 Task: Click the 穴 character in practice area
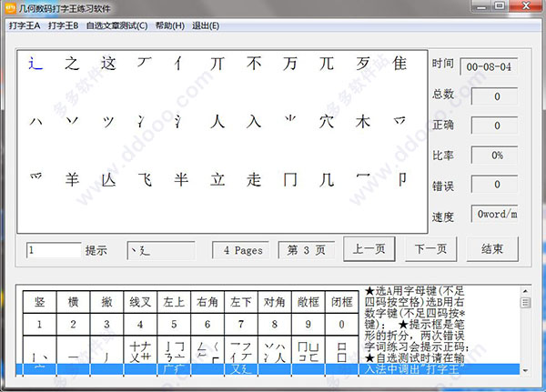[327, 122]
